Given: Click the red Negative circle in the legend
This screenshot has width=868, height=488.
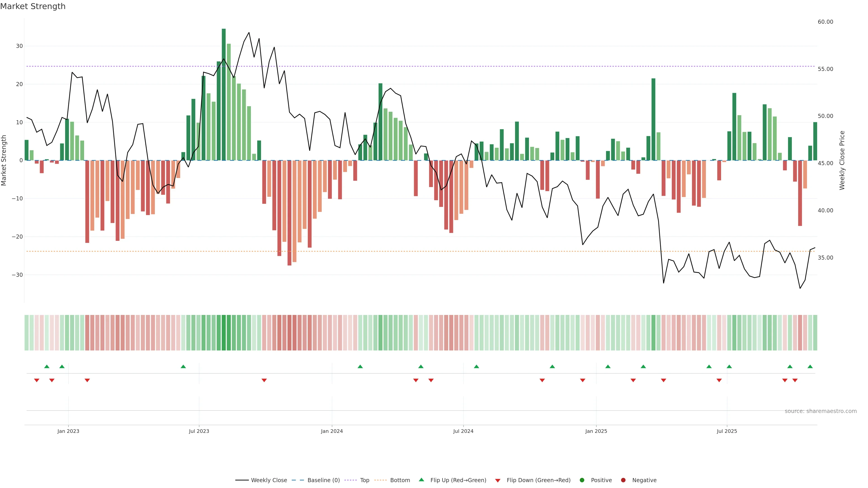Looking at the screenshot, I should [x=623, y=480].
